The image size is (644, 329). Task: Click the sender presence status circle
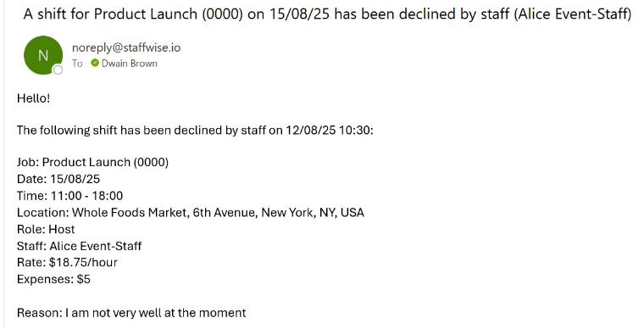pyautogui.click(x=58, y=70)
